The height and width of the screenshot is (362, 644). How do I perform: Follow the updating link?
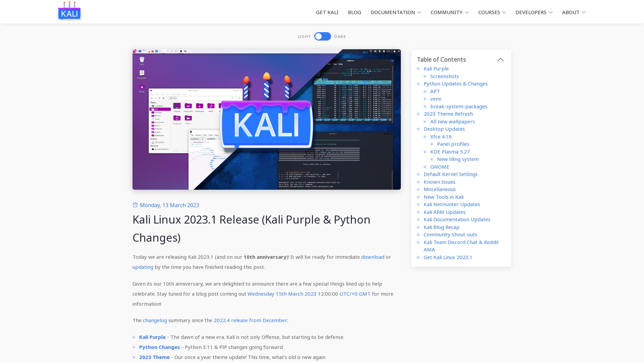pyautogui.click(x=143, y=267)
